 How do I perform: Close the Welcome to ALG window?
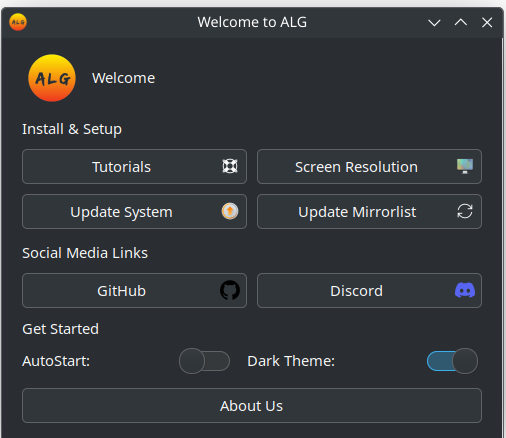(x=487, y=23)
